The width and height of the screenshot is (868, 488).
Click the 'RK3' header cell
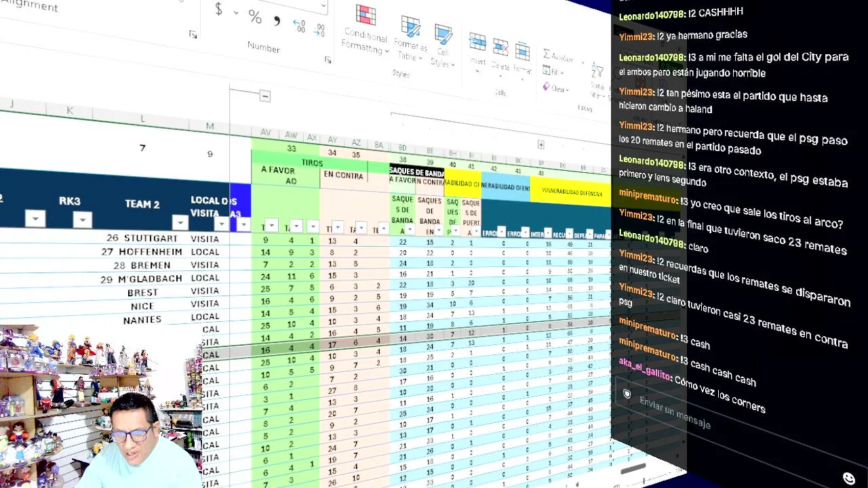click(70, 201)
